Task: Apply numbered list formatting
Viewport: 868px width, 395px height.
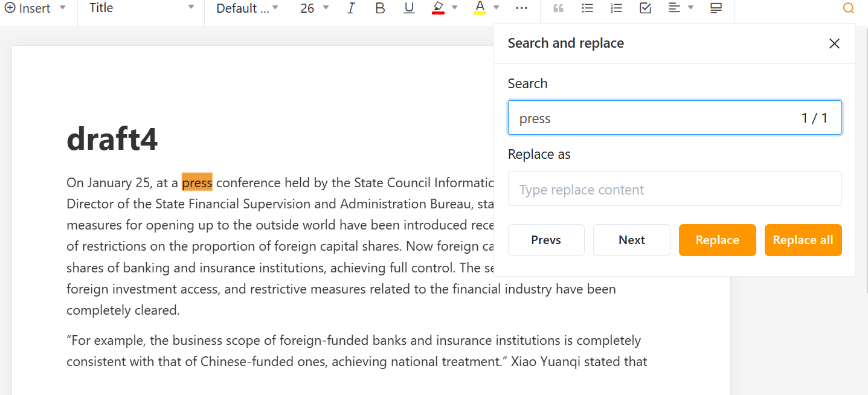Action: click(x=616, y=8)
